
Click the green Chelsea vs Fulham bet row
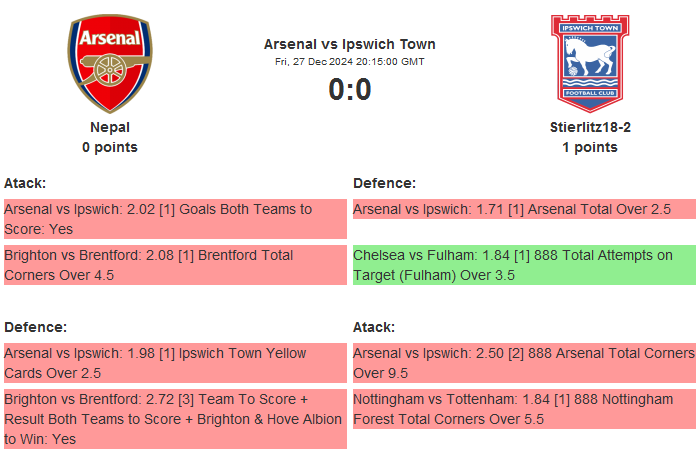point(524,265)
